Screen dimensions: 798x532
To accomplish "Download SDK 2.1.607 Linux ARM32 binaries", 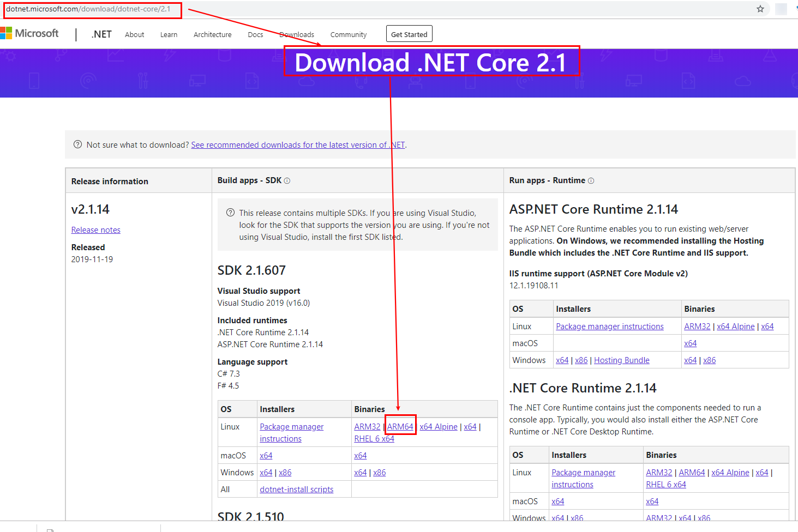I will (367, 427).
